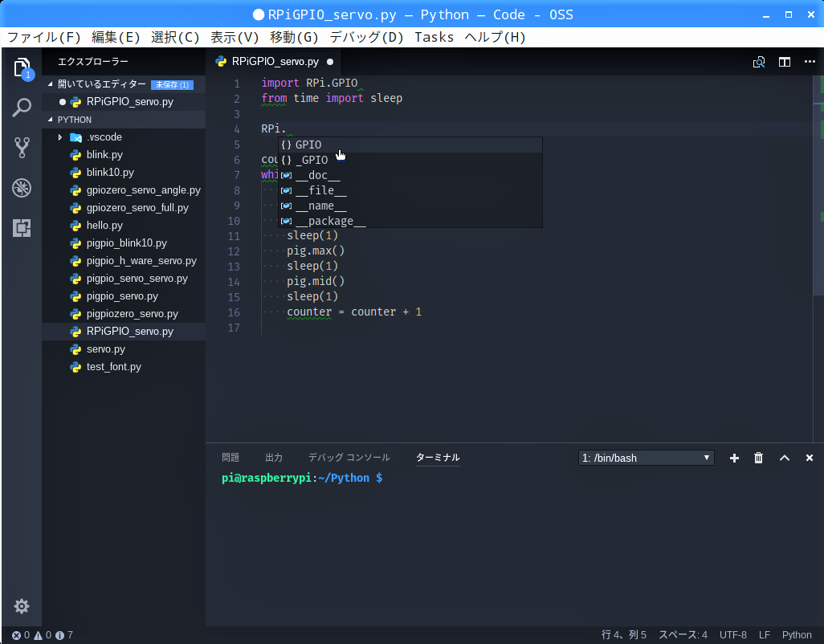Select GPIO from the autocomplete list
This screenshot has height=644, width=824.
pos(308,145)
